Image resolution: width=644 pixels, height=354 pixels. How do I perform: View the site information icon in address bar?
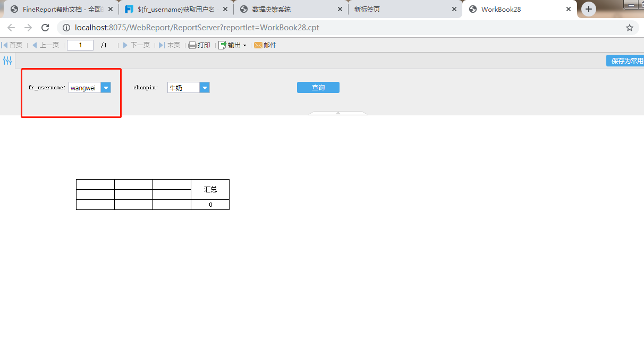[x=66, y=28]
